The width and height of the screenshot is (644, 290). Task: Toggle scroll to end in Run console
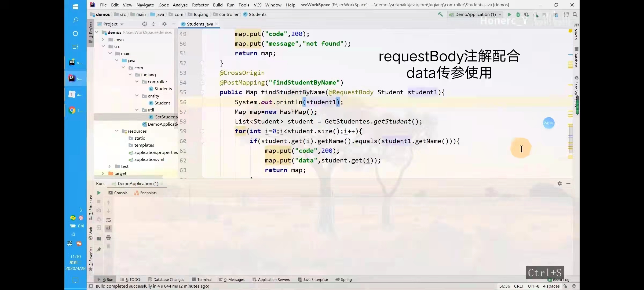click(x=108, y=228)
